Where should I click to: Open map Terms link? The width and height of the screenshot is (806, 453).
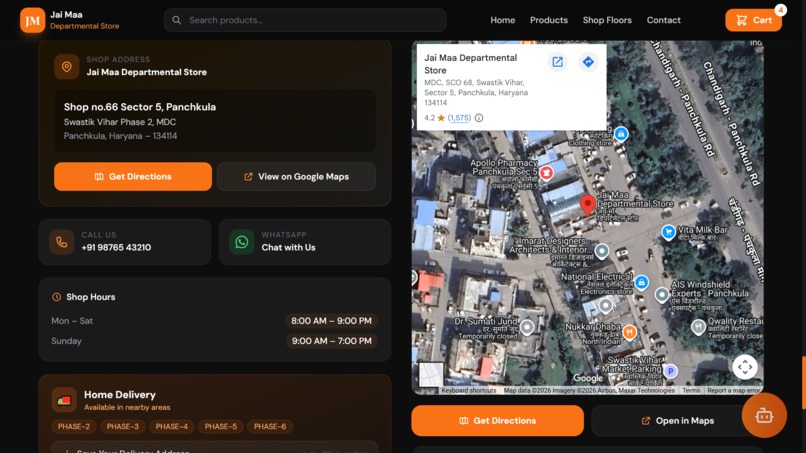click(691, 390)
